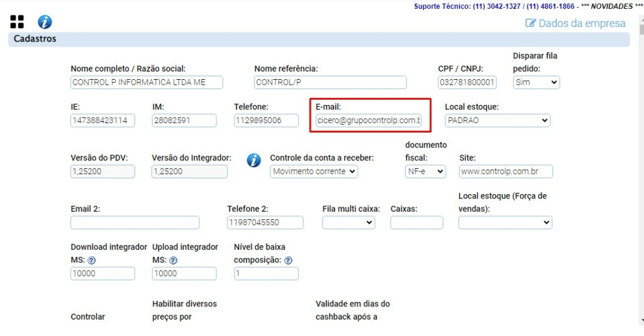Viewport: 644px width, 336px height.
Task: Click the Controlar label
Action: click(x=87, y=317)
